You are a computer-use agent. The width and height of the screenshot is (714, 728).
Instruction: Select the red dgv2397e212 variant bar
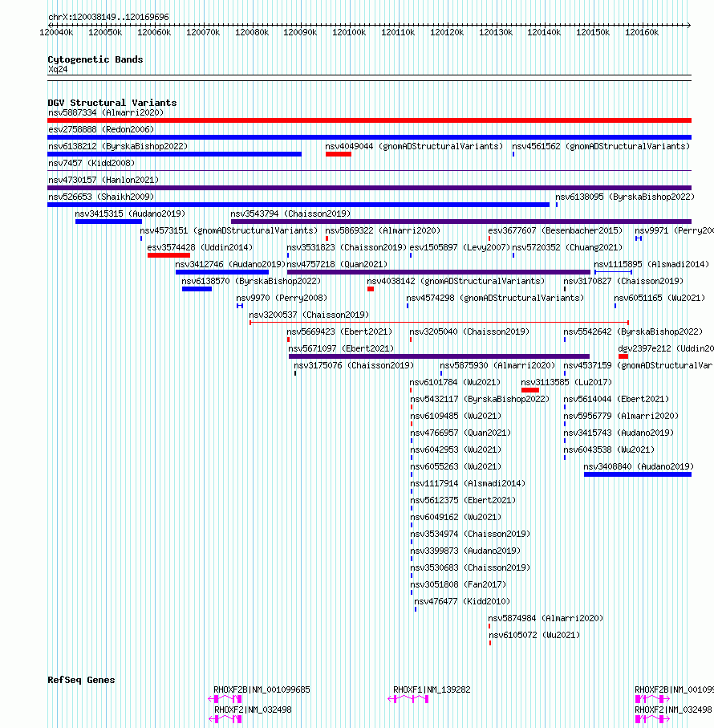pos(623,356)
